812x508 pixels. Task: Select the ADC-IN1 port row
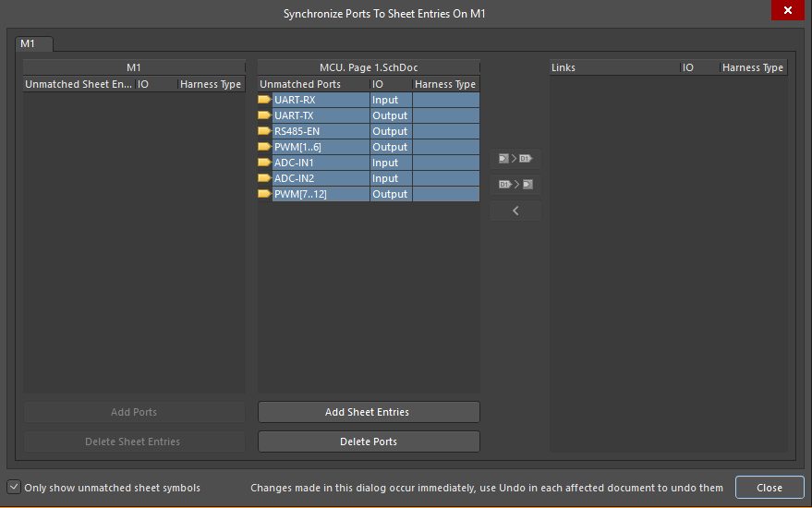(x=321, y=163)
